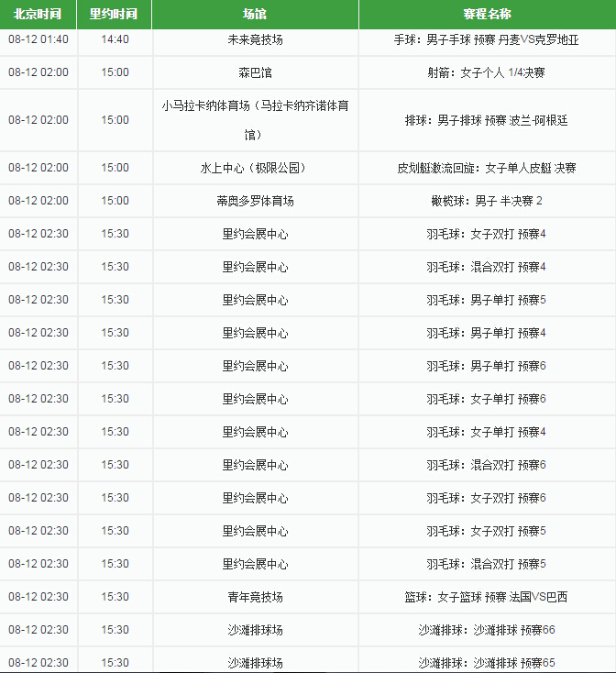Open the 丹麦VS克罗地亚 men's handball event

487,39
